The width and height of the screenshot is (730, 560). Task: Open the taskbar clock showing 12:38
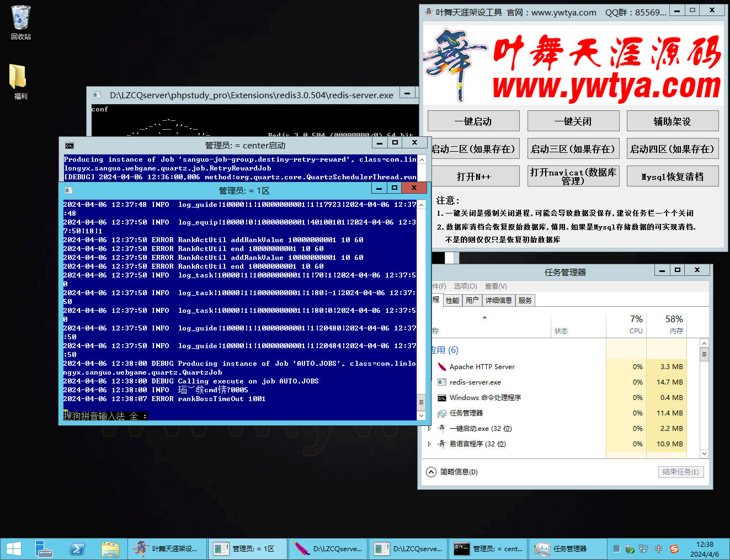point(705,549)
